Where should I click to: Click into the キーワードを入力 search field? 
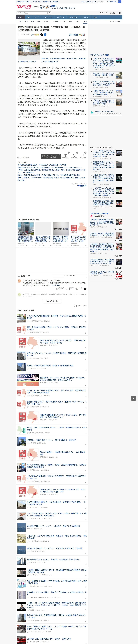coord(32,13)
